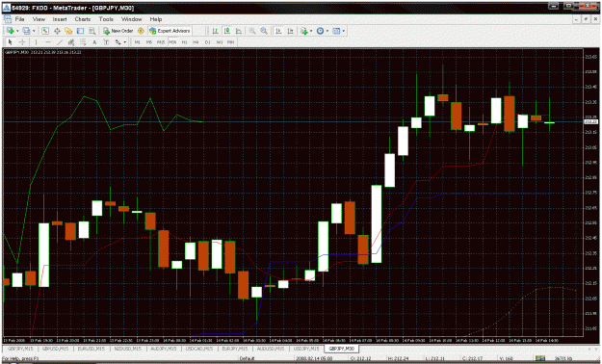Switch chart to Bar Chart mode
Image resolution: width=602 pixels, height=364 pixels.
point(216,31)
